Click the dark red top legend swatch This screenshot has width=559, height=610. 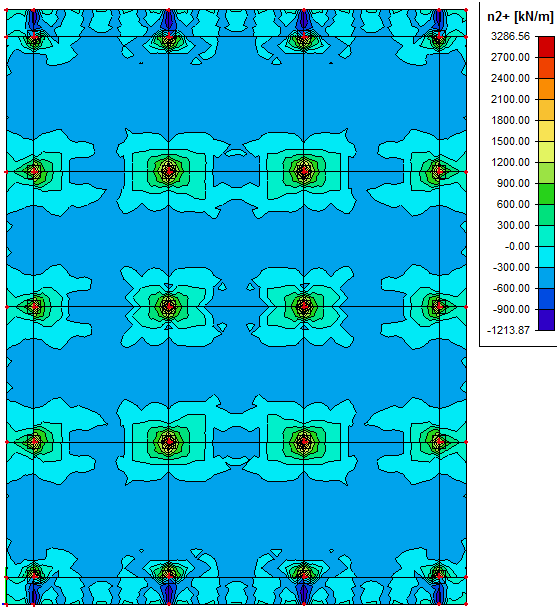click(x=546, y=47)
